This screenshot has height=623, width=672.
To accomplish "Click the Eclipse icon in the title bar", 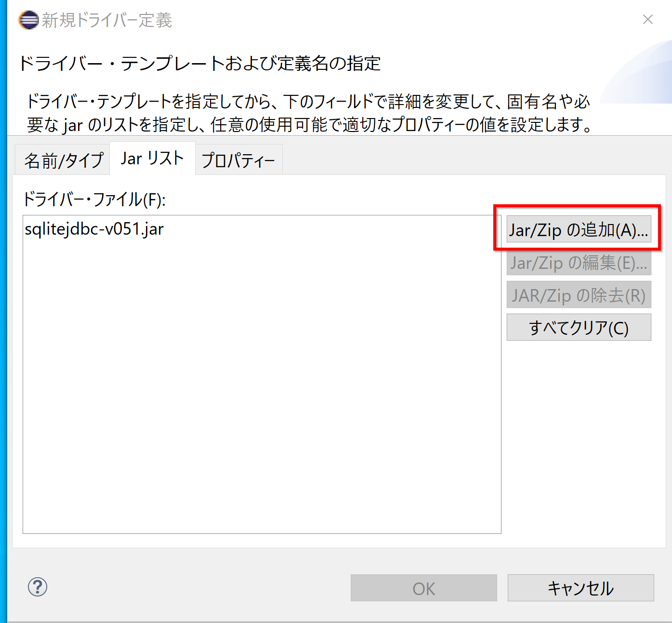I will [x=28, y=20].
